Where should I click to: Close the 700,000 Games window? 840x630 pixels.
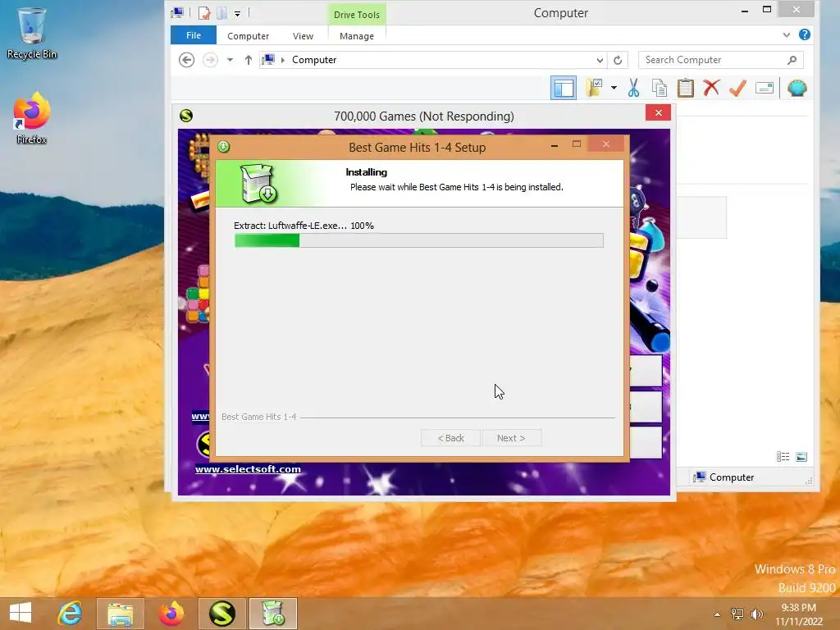tap(659, 112)
